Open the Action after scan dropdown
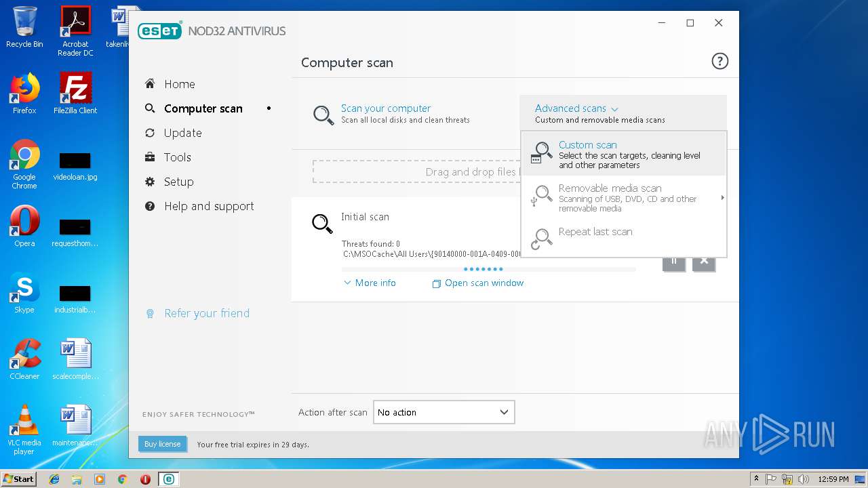The image size is (868, 488). 444,412
